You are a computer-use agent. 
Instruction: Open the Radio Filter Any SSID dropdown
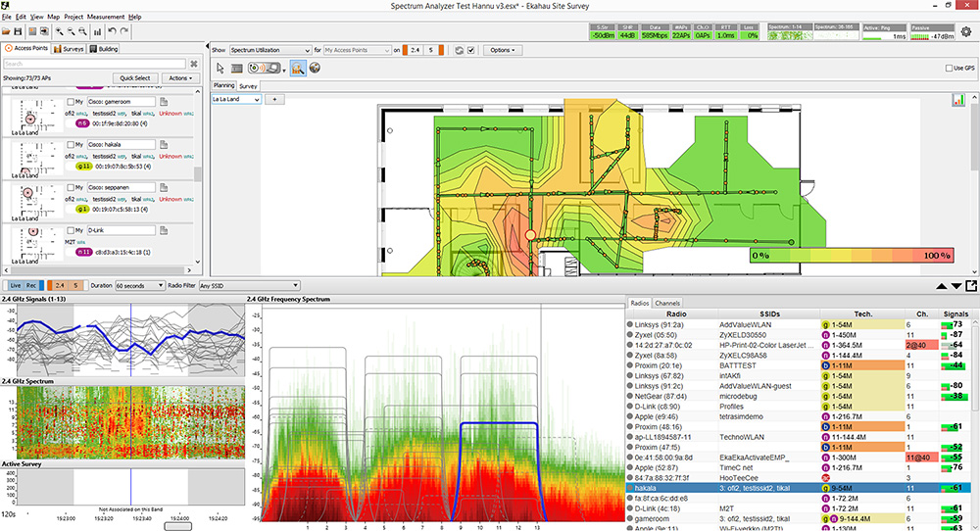pos(249,285)
